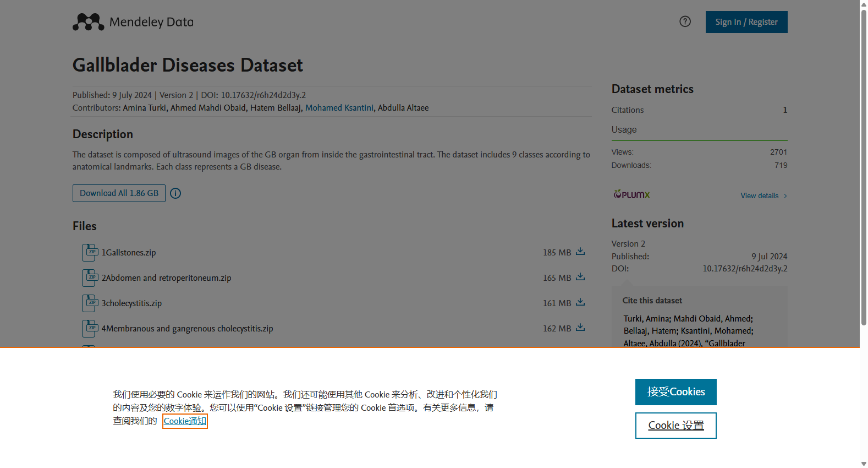Download 3cholecystitis.zip via its download icon
868x468 pixels.
click(x=580, y=302)
